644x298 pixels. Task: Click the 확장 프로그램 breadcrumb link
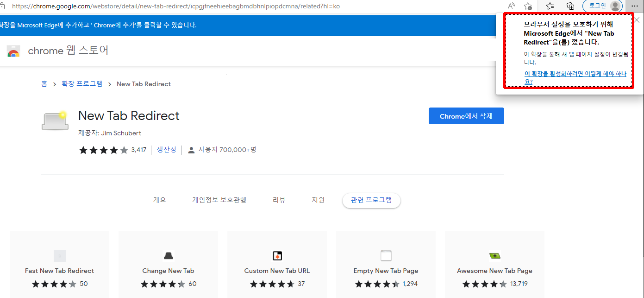click(82, 84)
